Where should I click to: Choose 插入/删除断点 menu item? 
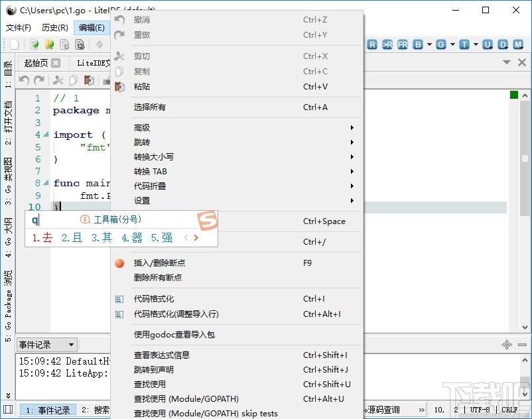[237, 263]
